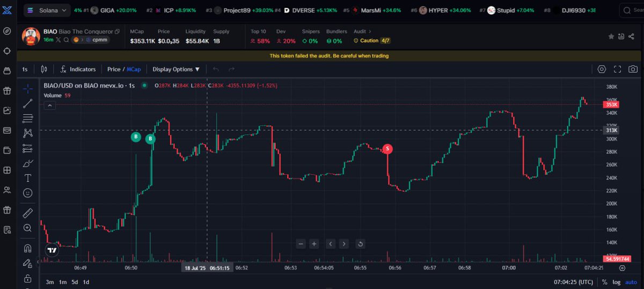Add BIAO to favorites with star

pyautogui.click(x=611, y=37)
